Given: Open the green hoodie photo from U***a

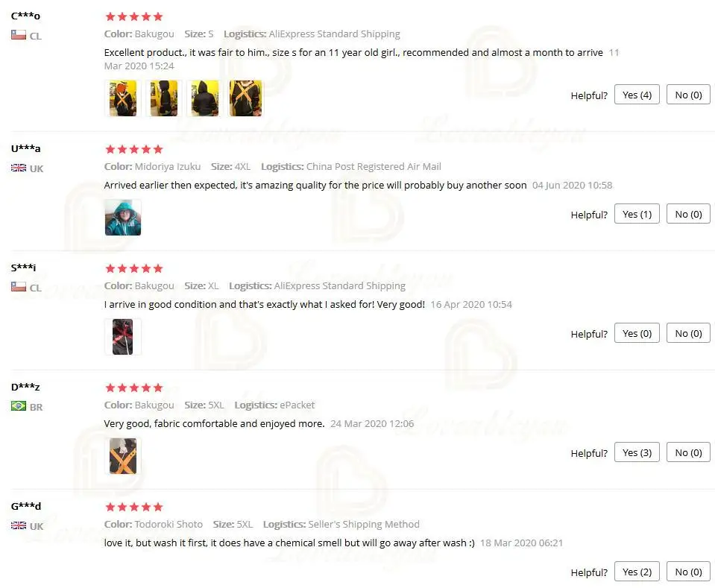Looking at the screenshot, I should (123, 218).
